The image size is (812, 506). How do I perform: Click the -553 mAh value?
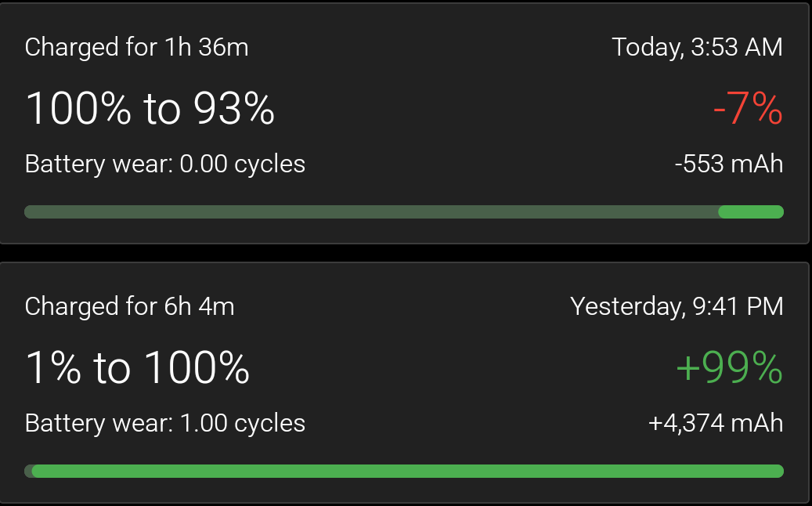click(x=728, y=164)
